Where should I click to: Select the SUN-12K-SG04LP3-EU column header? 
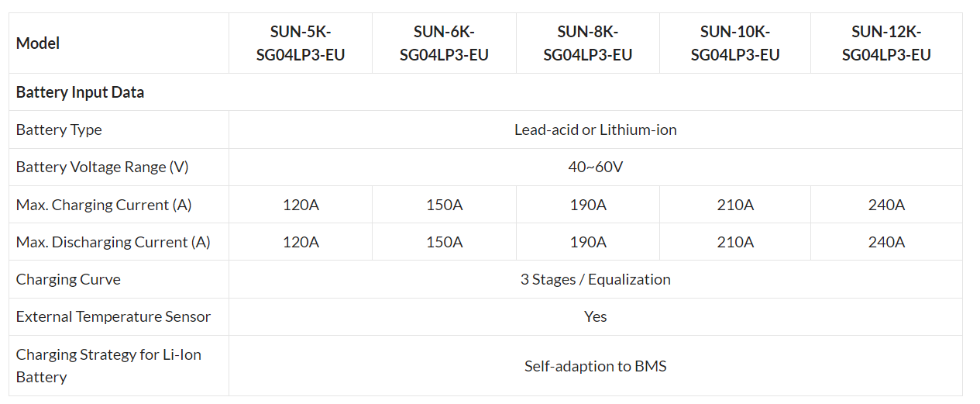click(886, 43)
